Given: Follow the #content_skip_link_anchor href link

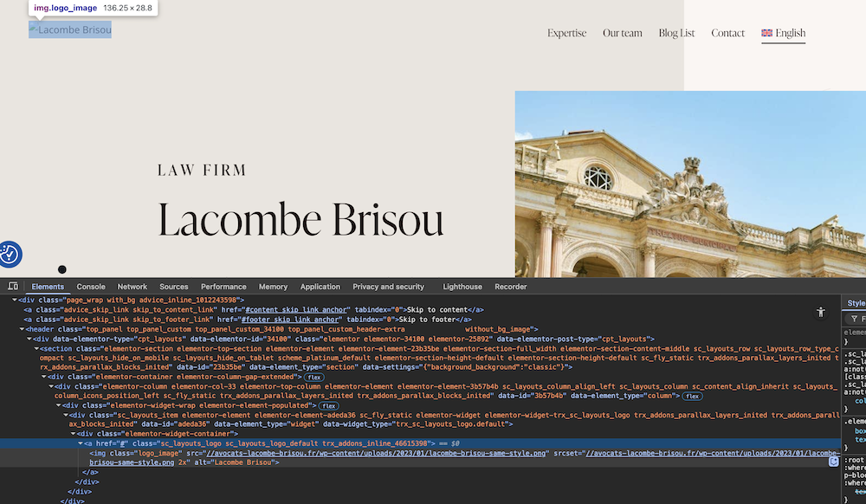Looking at the screenshot, I should click(296, 309).
